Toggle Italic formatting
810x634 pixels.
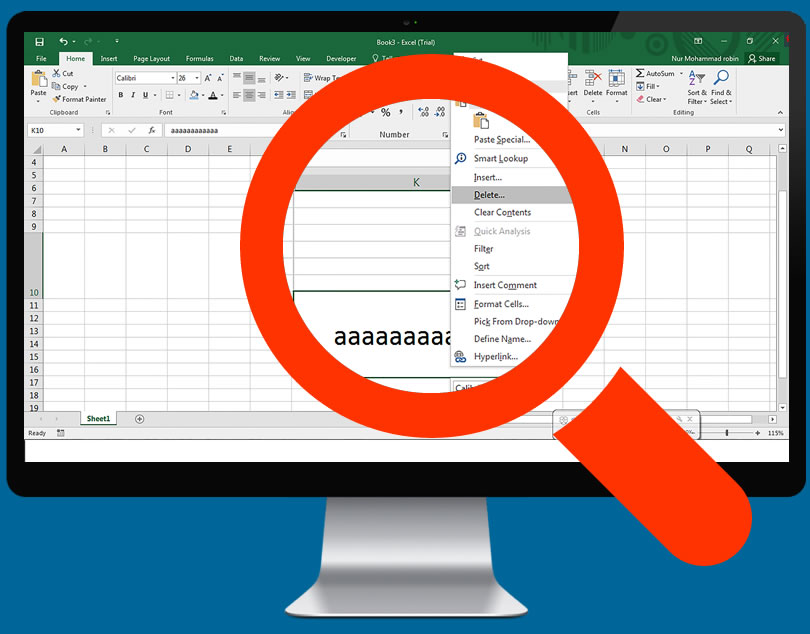point(133,96)
